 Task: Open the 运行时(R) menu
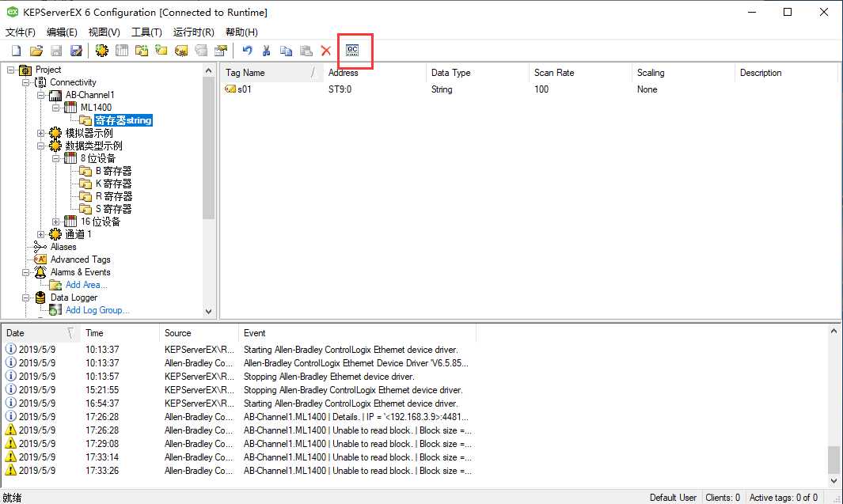(x=194, y=32)
